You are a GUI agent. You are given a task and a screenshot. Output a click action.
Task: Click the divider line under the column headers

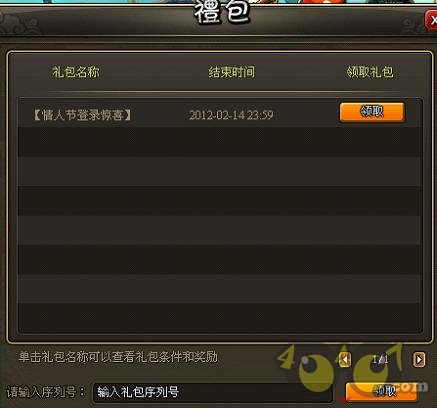click(x=224, y=91)
